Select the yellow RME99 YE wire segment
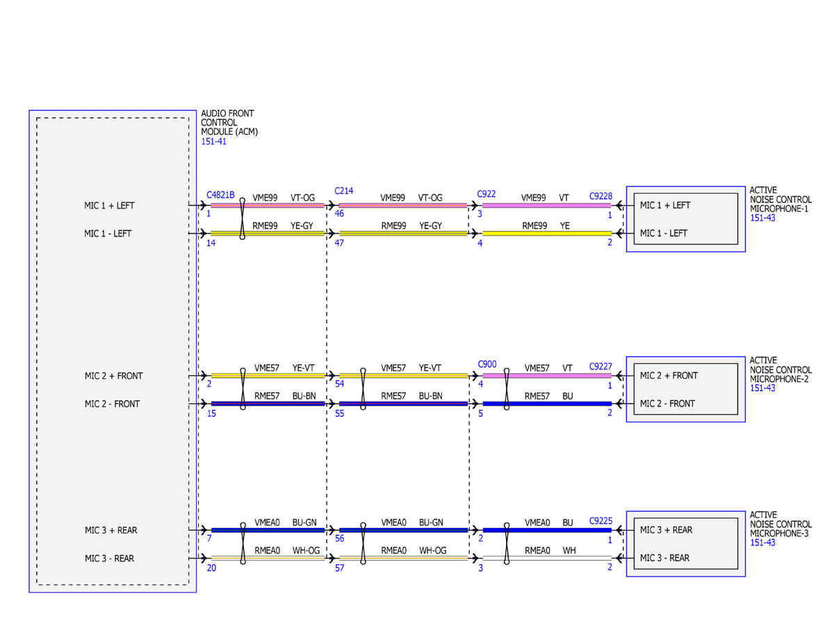834x644 pixels. (x=547, y=233)
